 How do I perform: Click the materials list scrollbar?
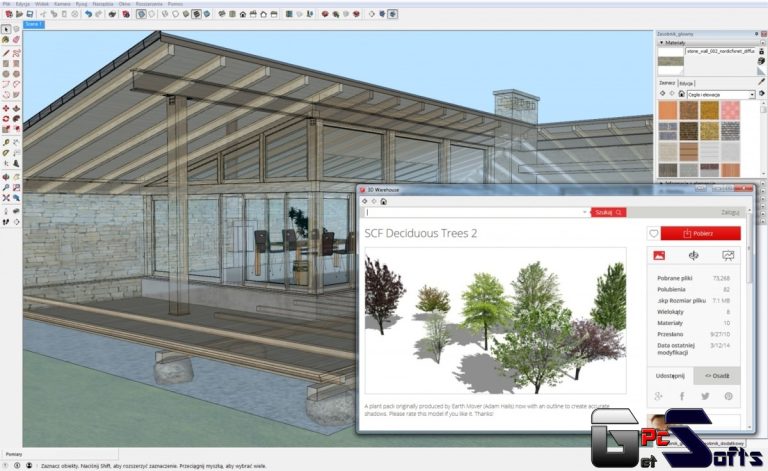click(x=764, y=139)
